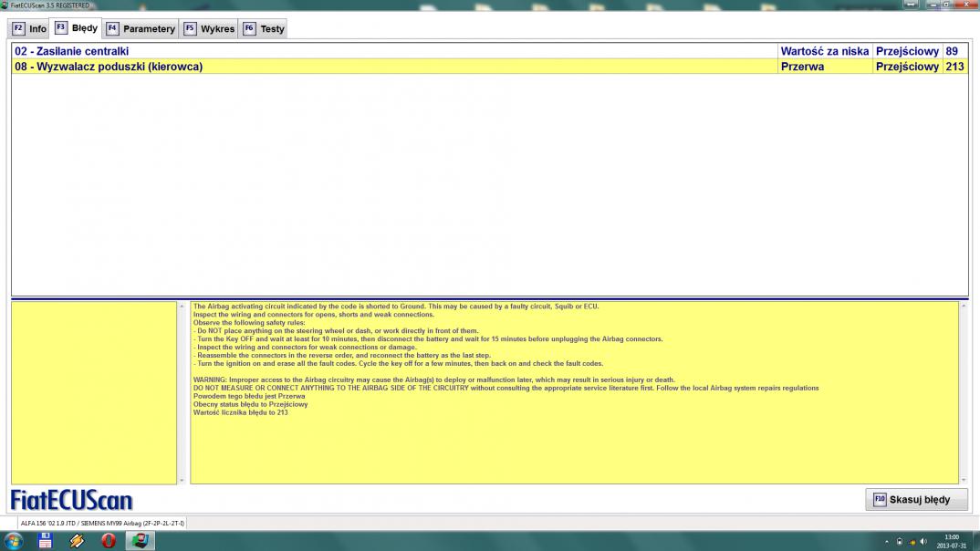Switch to the Błędy tab
The image size is (980, 551).
[77, 28]
